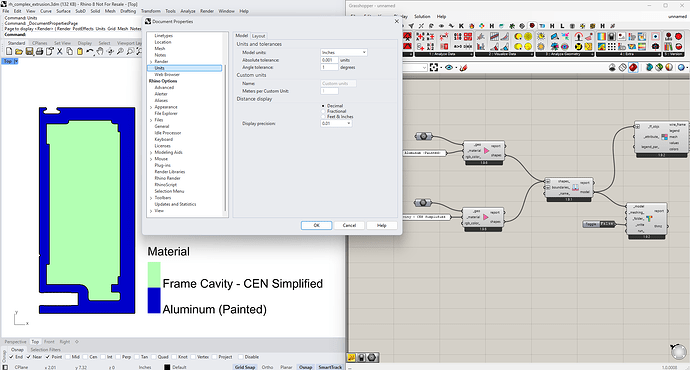Switch to the CPlanes toolbar tab
Screen dimensions: 690x370
pos(40,43)
